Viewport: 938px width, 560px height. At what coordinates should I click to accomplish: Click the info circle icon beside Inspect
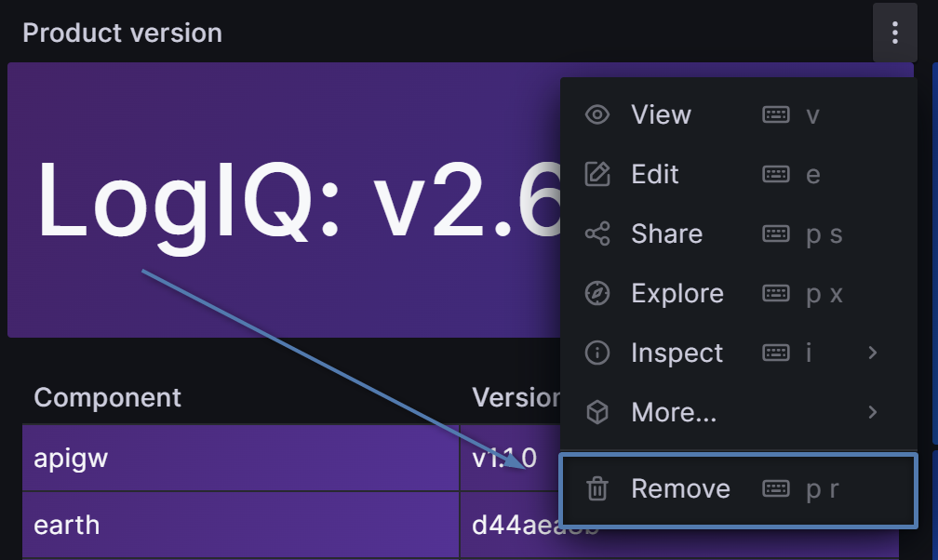coord(597,353)
